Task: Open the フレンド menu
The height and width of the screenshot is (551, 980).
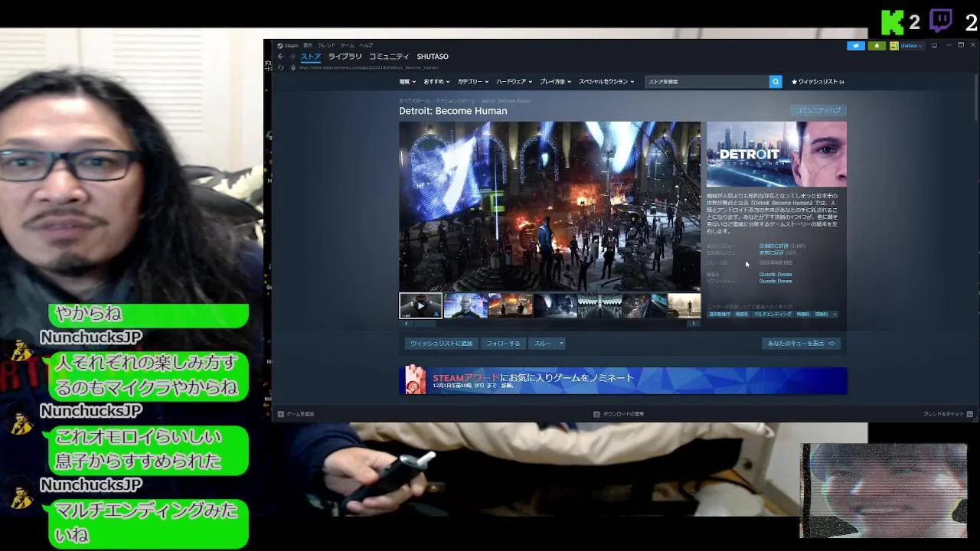Action: click(x=327, y=45)
